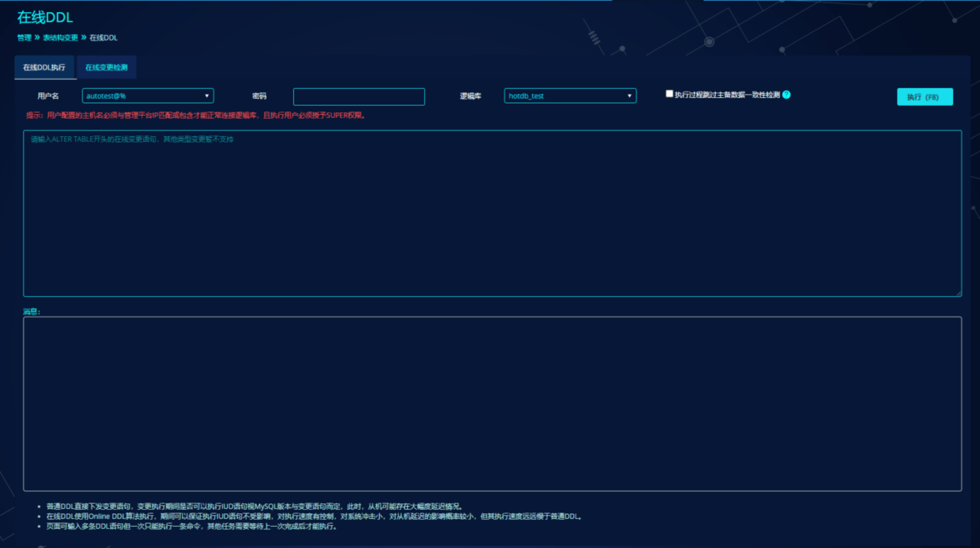Screen dimensions: 980x548
Task: Switch to the 在线DDL执行 tab
Action: tap(44, 67)
